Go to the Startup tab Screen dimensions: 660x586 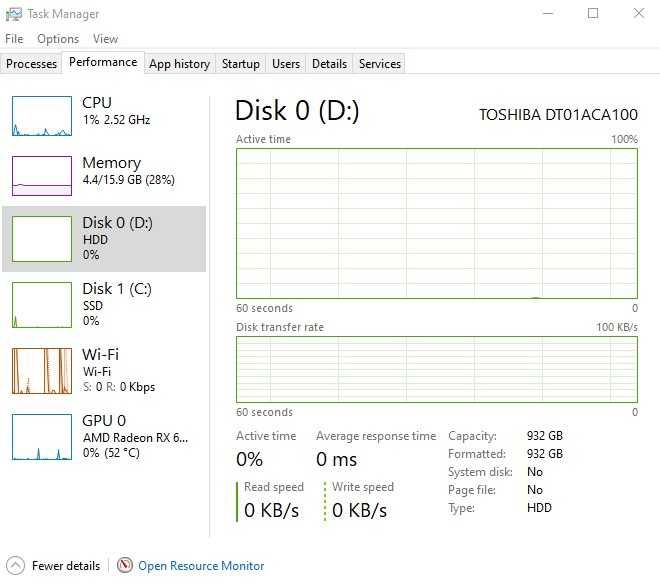240,64
